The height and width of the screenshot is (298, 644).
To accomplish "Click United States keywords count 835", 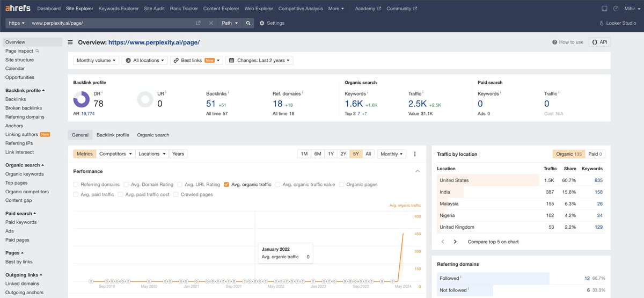I will click(x=598, y=180).
